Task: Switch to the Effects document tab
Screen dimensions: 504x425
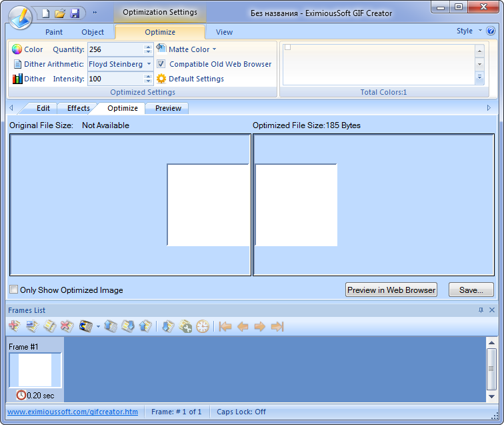Action: (79, 108)
